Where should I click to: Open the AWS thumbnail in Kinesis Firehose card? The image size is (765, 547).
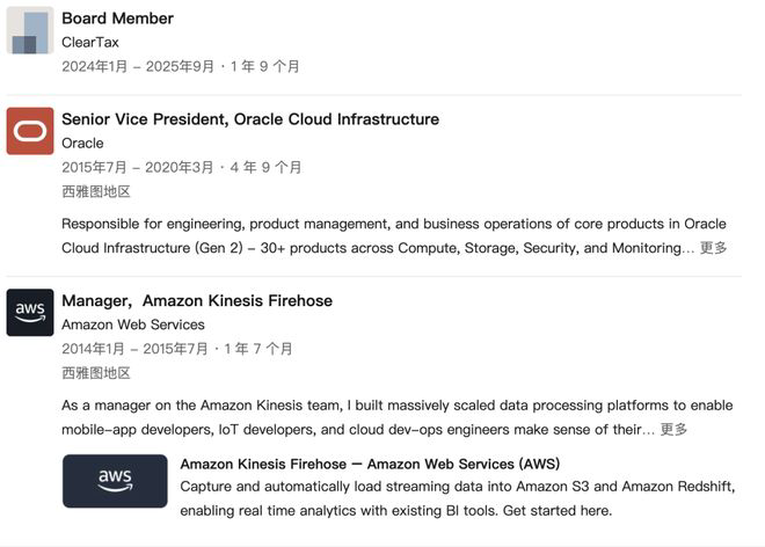click(x=115, y=481)
